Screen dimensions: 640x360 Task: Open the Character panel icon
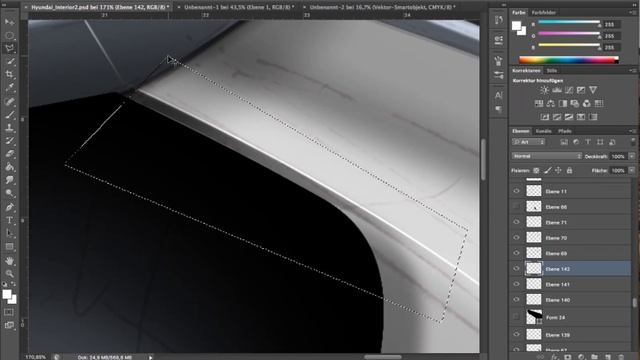tap(498, 96)
